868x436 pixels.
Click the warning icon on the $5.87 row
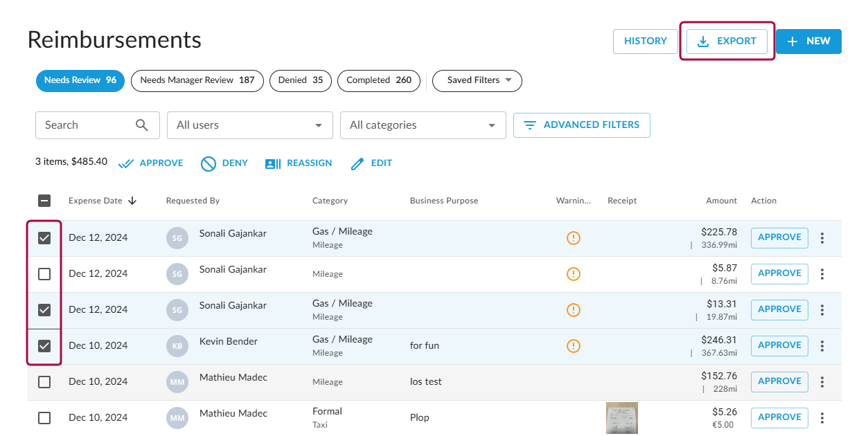point(573,274)
